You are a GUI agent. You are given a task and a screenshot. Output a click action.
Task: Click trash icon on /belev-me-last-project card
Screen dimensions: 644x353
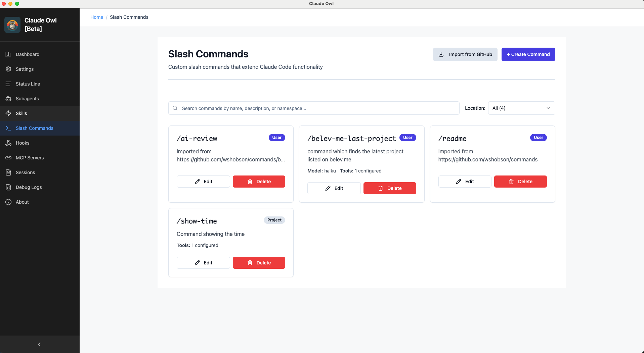click(381, 188)
